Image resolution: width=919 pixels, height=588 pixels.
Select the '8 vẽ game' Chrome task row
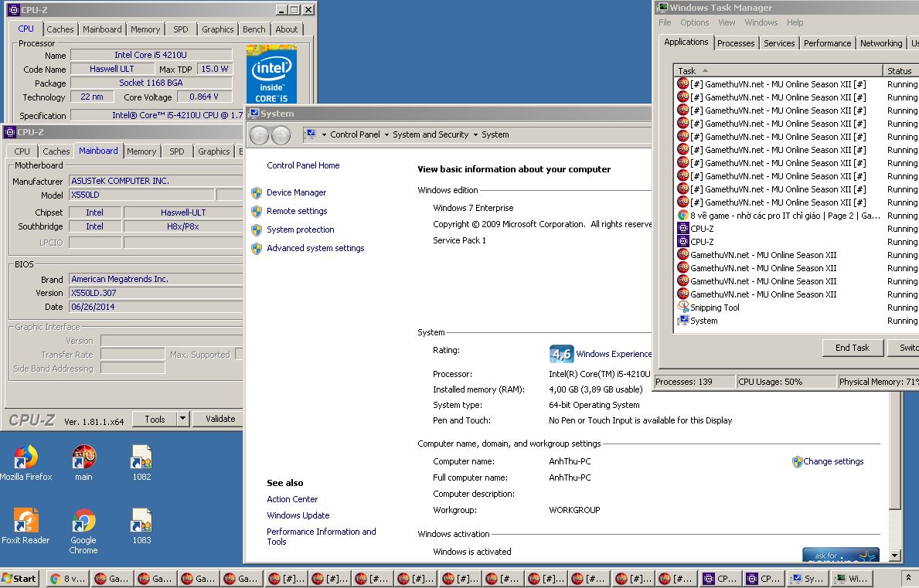[794, 216]
